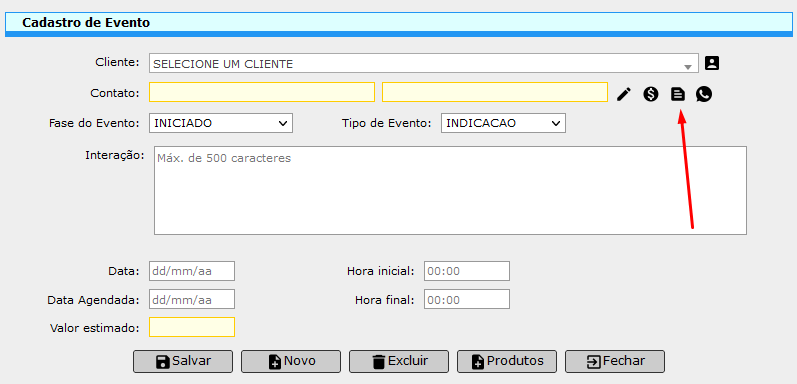This screenshot has height=384, width=797.
Task: Expand Fase do Evento dropdown
Action: pyautogui.click(x=221, y=123)
